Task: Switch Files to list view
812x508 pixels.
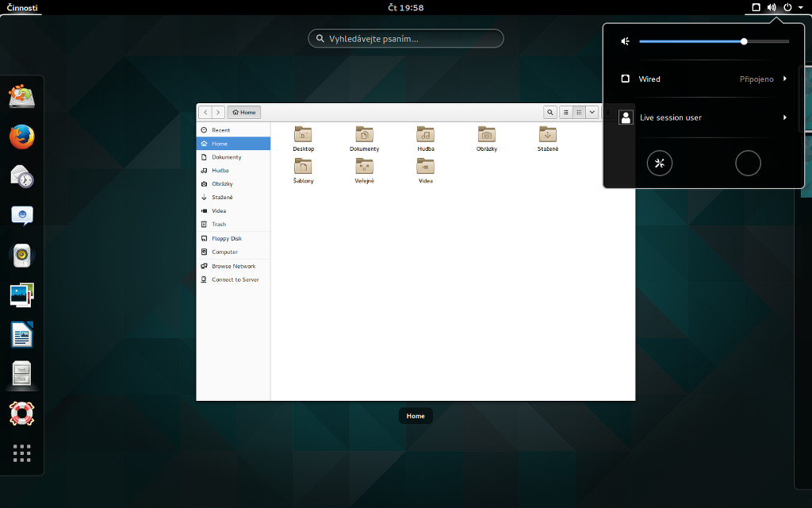Action: [x=566, y=112]
